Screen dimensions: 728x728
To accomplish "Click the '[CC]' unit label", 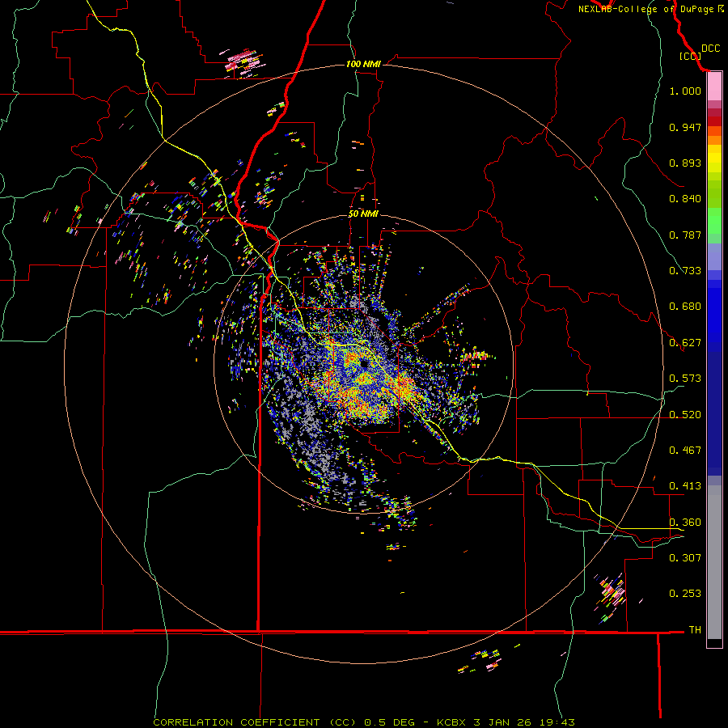I will (690, 56).
